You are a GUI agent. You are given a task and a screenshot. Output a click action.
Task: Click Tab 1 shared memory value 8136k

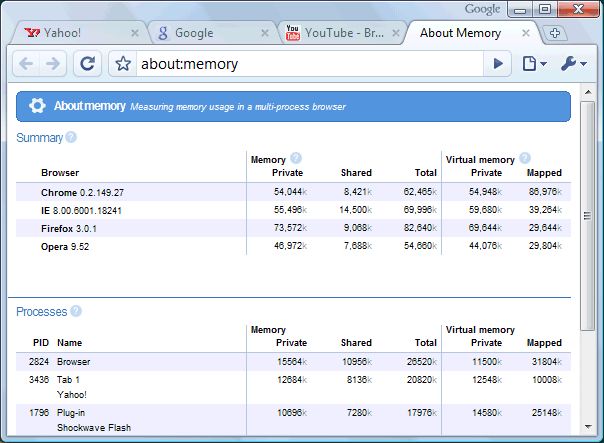coord(359,380)
